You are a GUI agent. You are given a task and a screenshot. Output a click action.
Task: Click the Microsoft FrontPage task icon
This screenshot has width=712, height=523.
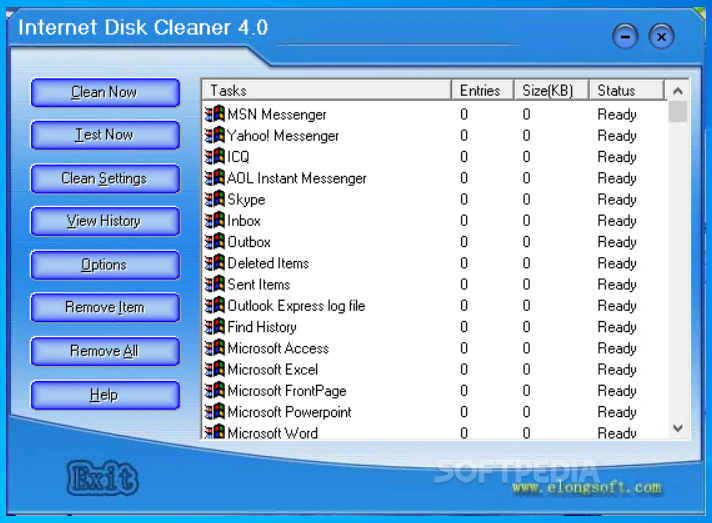tap(215, 390)
